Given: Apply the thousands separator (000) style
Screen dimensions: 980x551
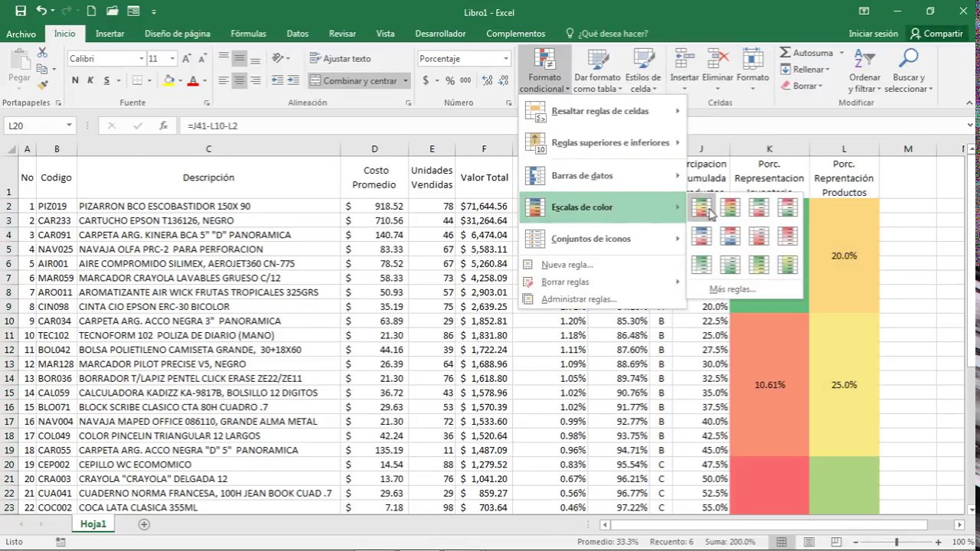Looking at the screenshot, I should click(x=466, y=80).
